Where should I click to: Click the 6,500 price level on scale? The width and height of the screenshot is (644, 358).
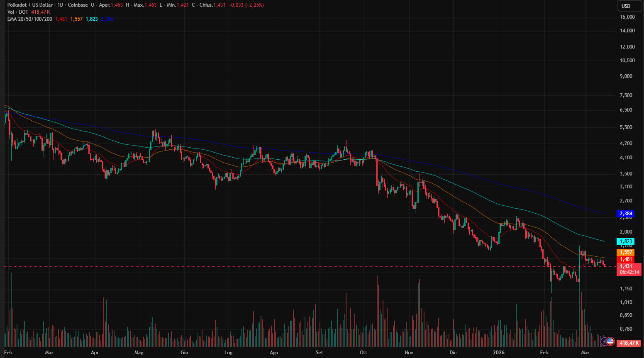tap(626, 110)
